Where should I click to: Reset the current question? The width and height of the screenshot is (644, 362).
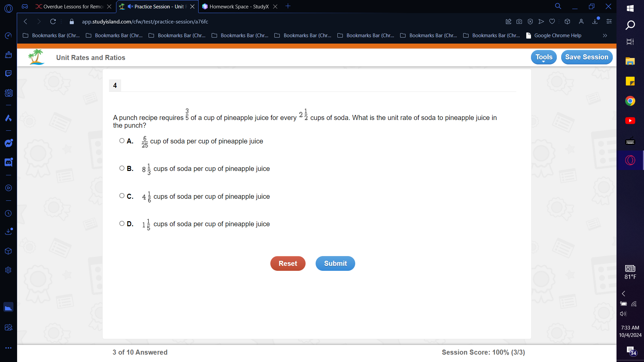(288, 263)
